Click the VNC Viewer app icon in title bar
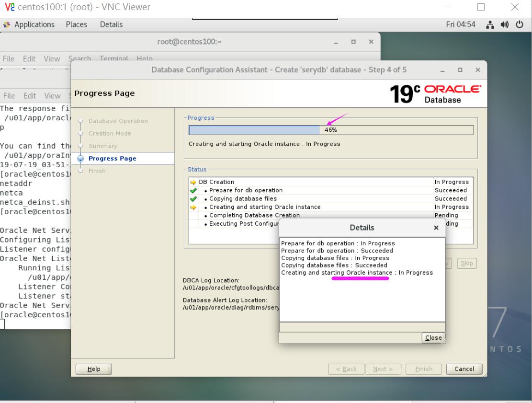Viewport: 532px width, 403px height. pyautogui.click(x=10, y=7)
